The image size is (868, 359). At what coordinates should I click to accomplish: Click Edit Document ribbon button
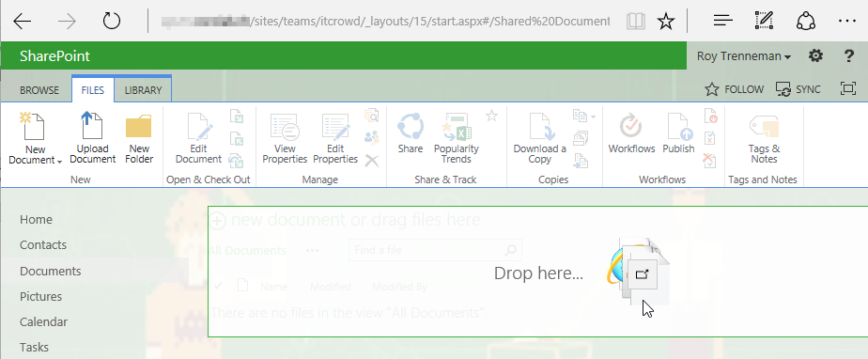point(198,137)
